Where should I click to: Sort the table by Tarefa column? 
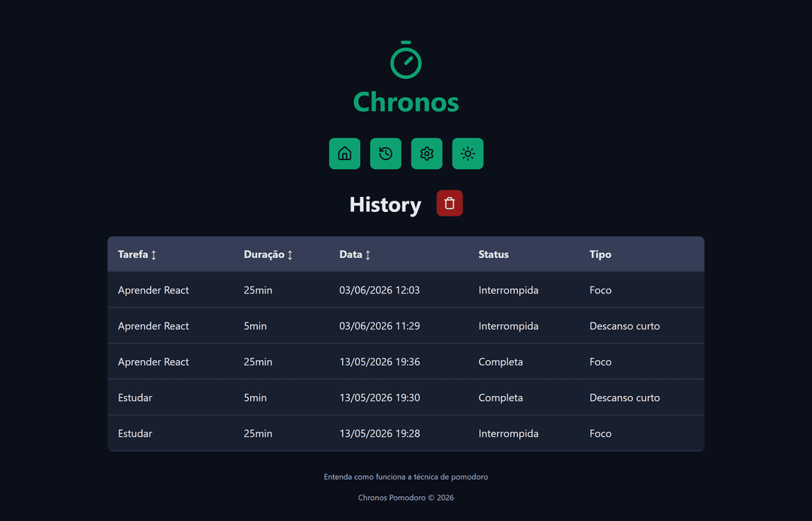(x=138, y=254)
